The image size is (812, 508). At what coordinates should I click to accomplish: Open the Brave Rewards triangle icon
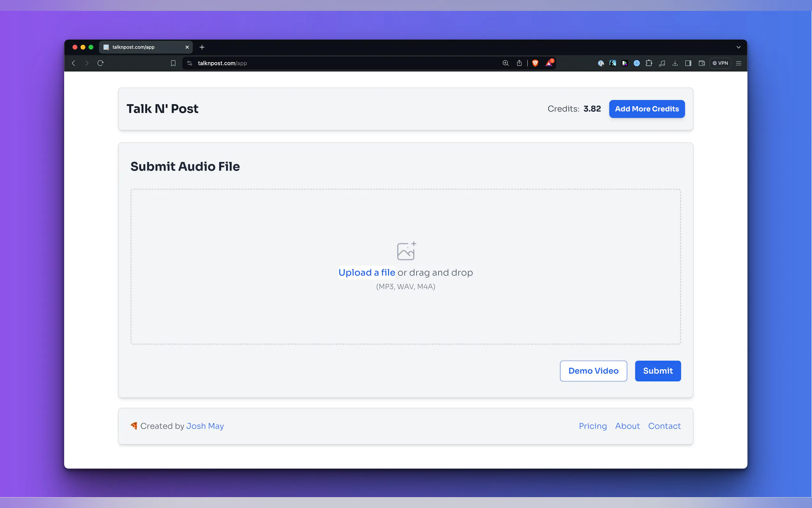pos(549,63)
